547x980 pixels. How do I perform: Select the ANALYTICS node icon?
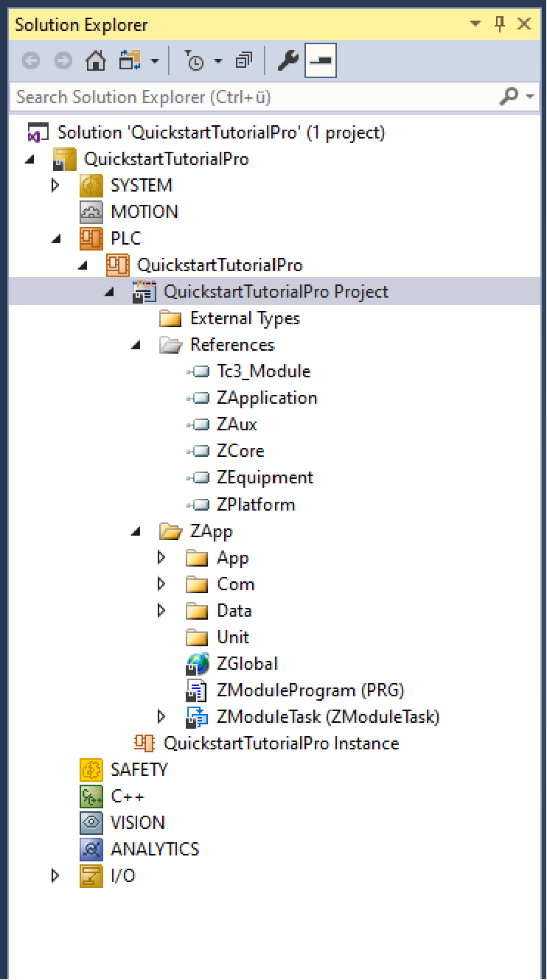(91, 850)
